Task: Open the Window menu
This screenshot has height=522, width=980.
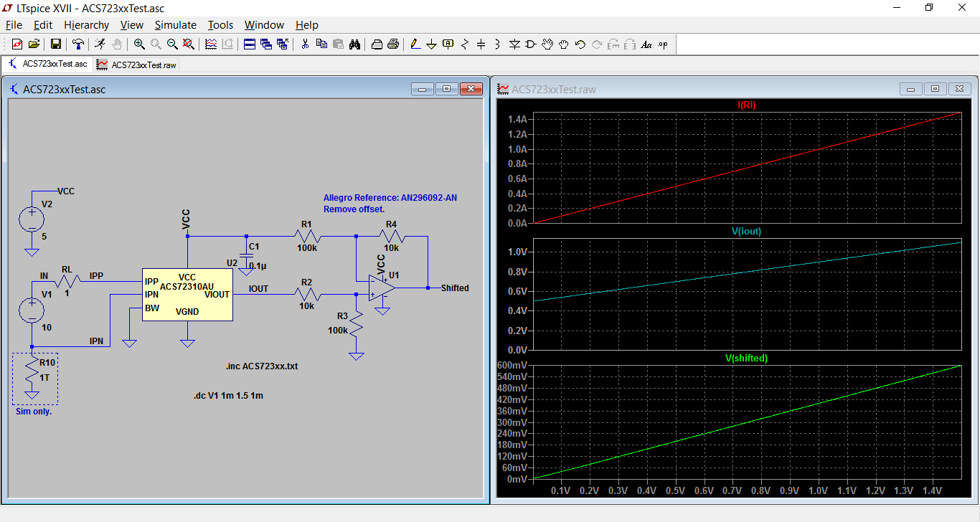Action: coord(264,25)
